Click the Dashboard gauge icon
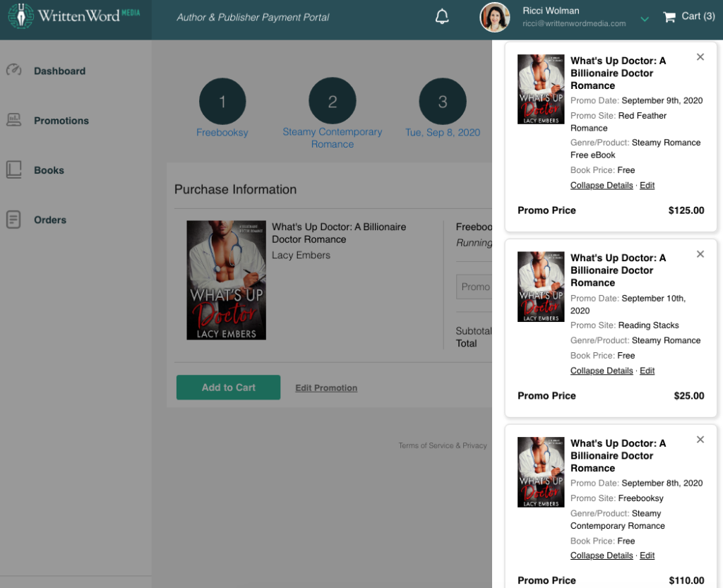The image size is (723, 588). pos(14,70)
